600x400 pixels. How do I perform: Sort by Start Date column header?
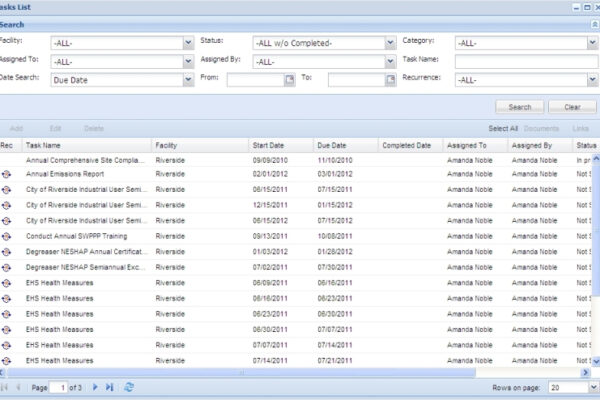[281, 145]
